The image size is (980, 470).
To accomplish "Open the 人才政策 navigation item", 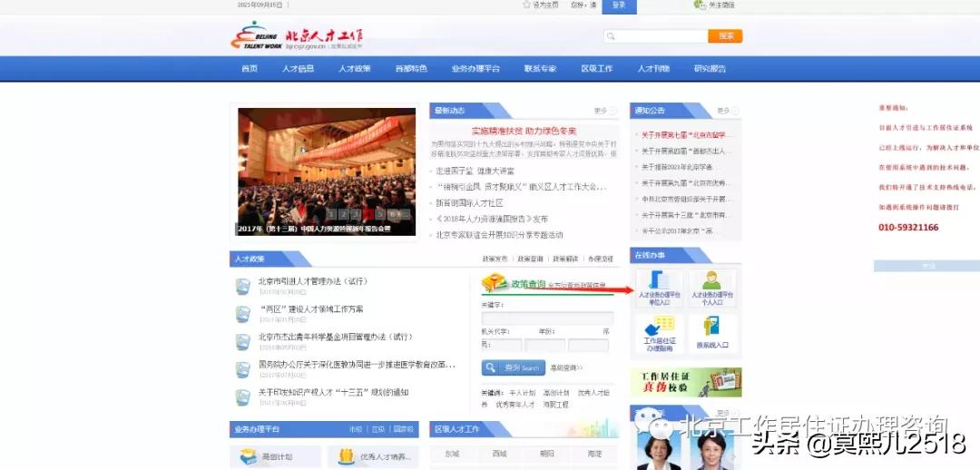I will click(x=355, y=69).
